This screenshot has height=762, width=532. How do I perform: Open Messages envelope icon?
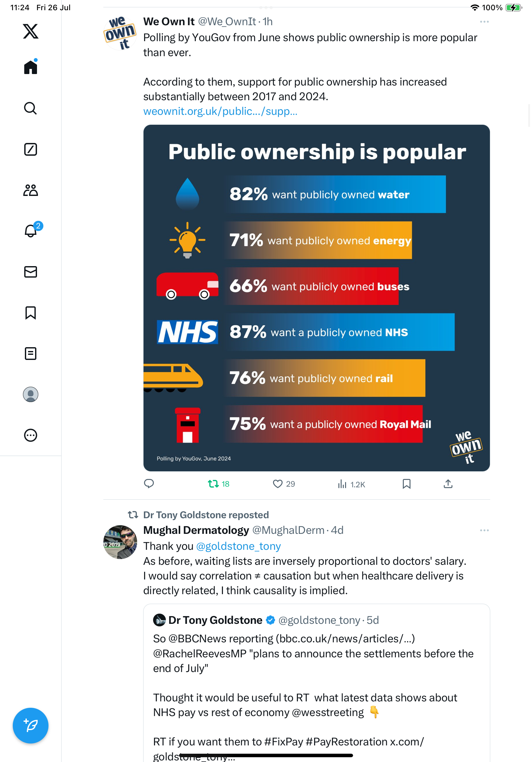[31, 272]
